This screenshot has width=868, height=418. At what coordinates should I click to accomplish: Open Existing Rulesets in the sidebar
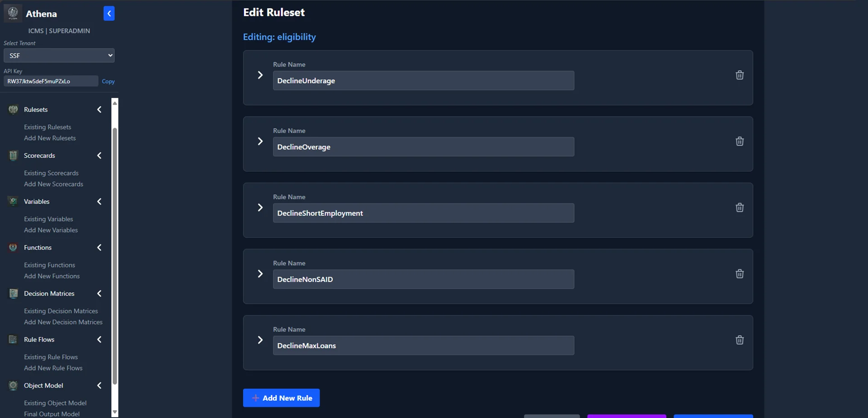coord(47,127)
